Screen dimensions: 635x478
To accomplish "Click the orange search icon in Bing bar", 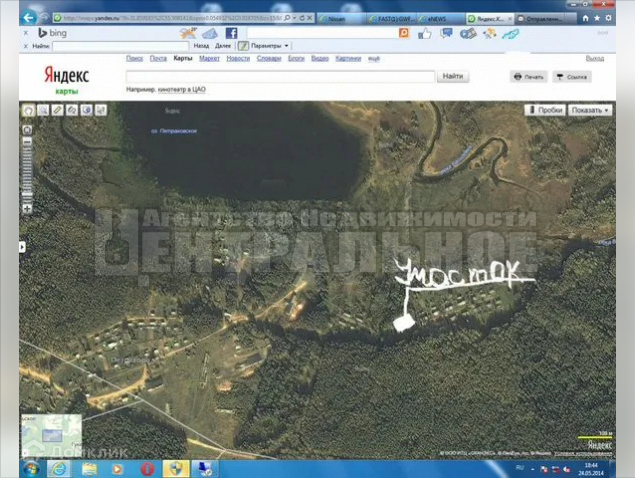I will pyautogui.click(x=404, y=33).
